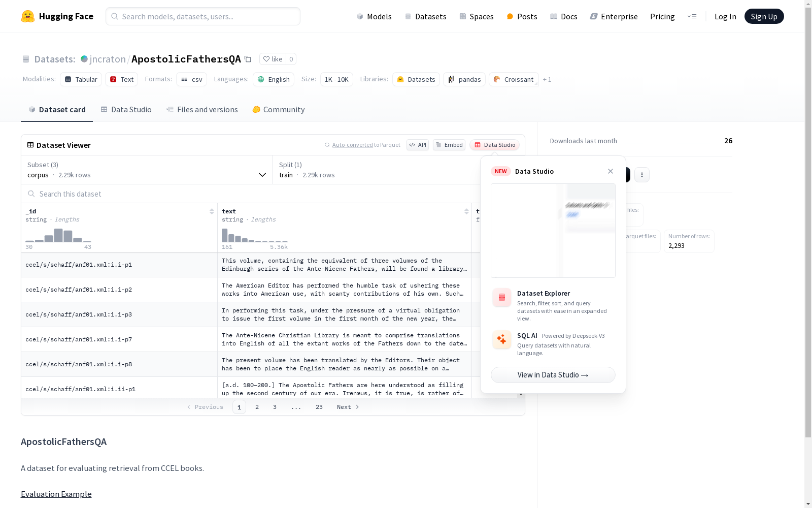The height and width of the screenshot is (508, 812).
Task: Open the jncraton profile link
Action: pos(108,59)
